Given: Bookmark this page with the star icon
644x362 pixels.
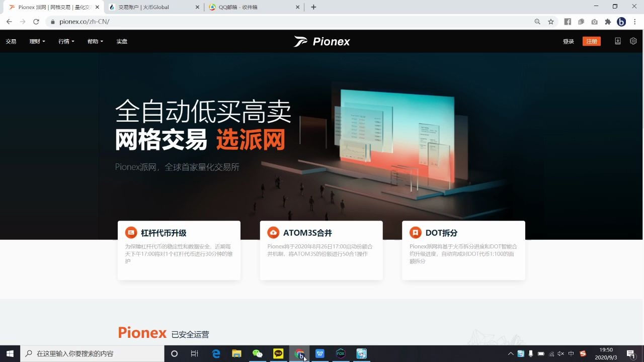Looking at the screenshot, I should coord(551,22).
